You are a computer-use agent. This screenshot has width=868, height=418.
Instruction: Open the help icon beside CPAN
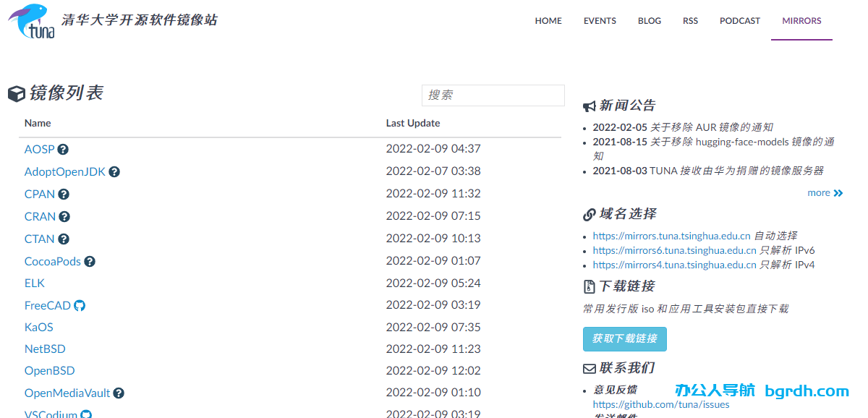(64, 195)
